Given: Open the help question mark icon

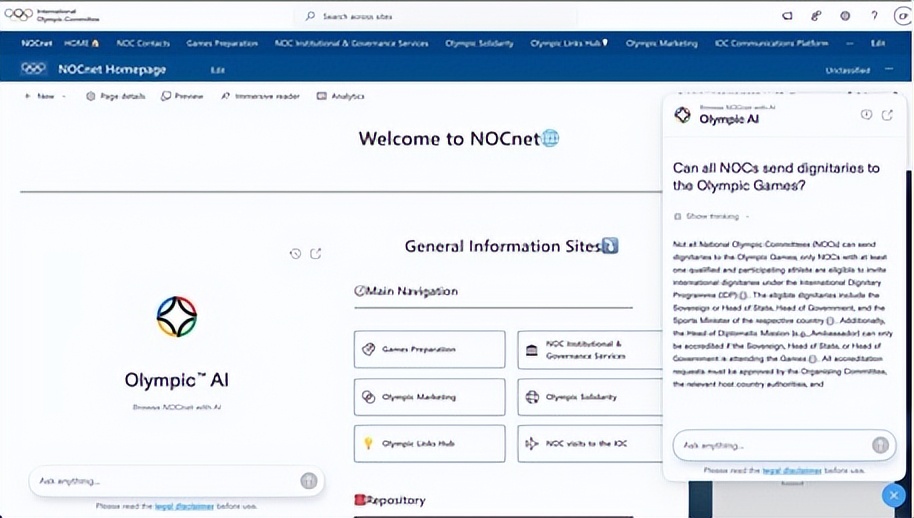Looking at the screenshot, I should [874, 16].
